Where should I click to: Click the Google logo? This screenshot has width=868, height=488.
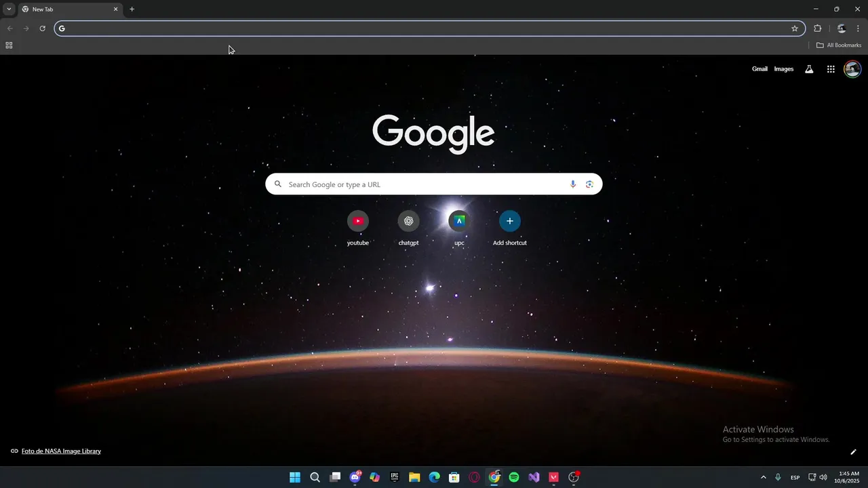click(433, 134)
